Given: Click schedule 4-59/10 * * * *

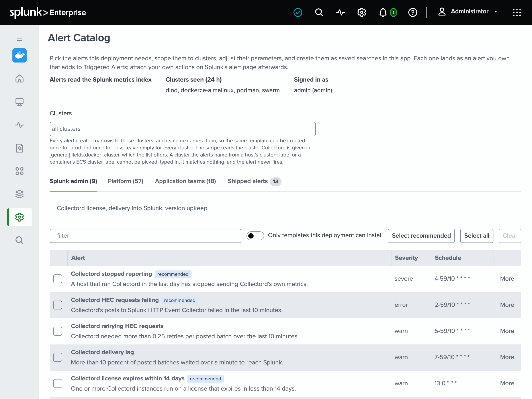Looking at the screenshot, I should pyautogui.click(x=452, y=278).
